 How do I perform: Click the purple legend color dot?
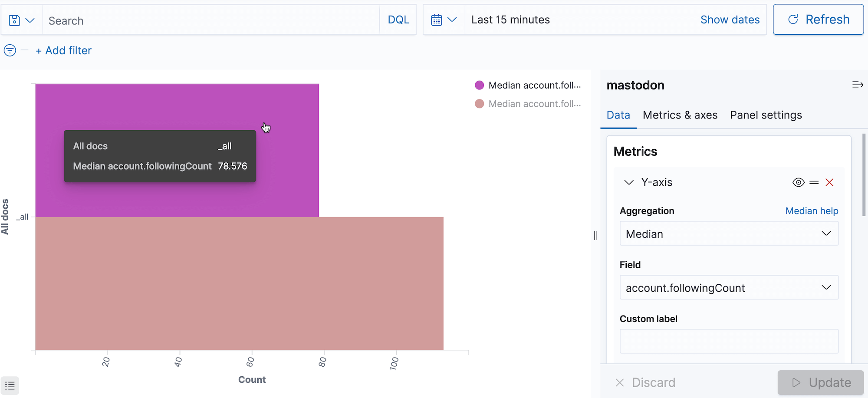point(479,85)
